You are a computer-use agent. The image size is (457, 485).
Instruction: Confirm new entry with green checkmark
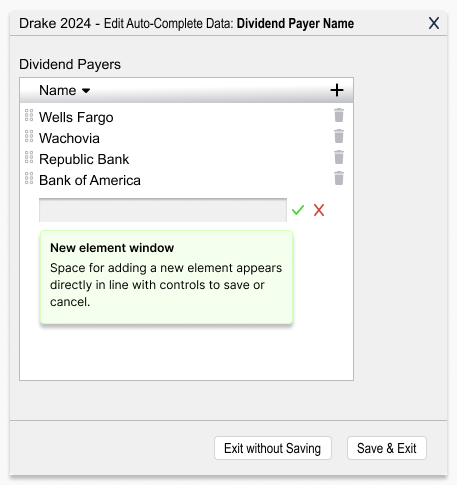point(298,210)
